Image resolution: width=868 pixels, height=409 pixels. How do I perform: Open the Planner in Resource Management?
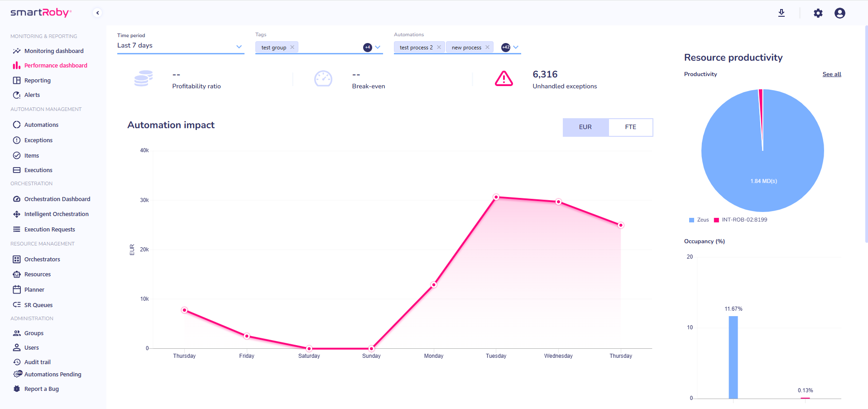click(x=33, y=289)
